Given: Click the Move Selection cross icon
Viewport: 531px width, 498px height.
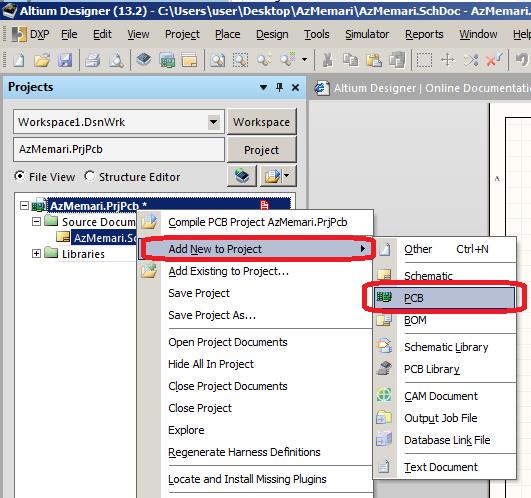Looking at the screenshot, I should [448, 60].
